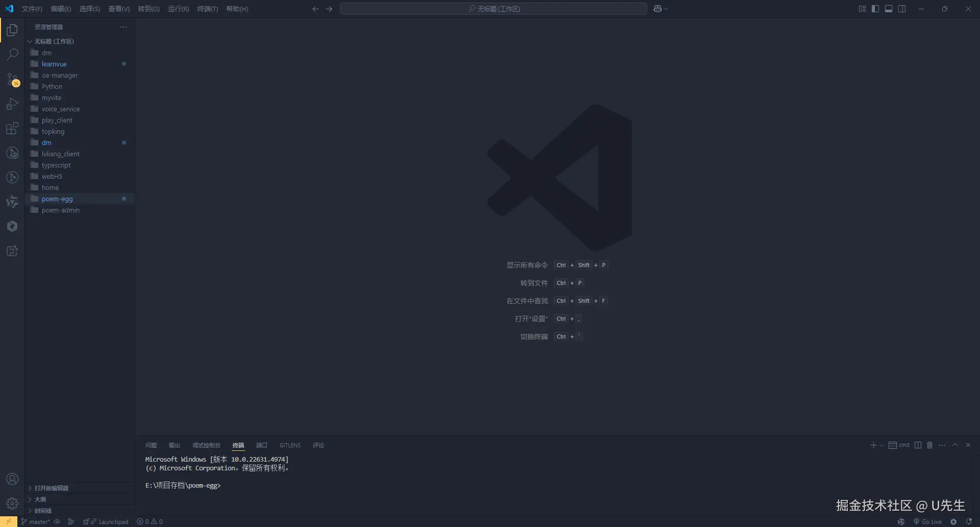Viewport: 980px width, 527px height.
Task: Close the terminal panel
Action: [968, 445]
